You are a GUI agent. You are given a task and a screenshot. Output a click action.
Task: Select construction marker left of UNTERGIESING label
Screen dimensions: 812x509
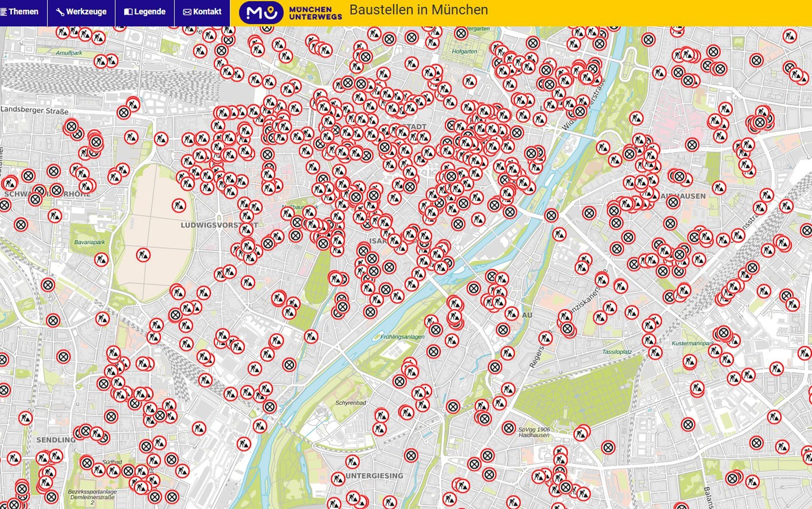pos(338,479)
